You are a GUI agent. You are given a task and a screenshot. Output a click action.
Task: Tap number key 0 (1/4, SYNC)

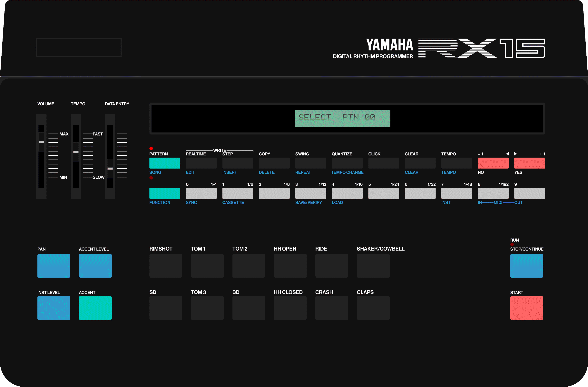(x=201, y=193)
